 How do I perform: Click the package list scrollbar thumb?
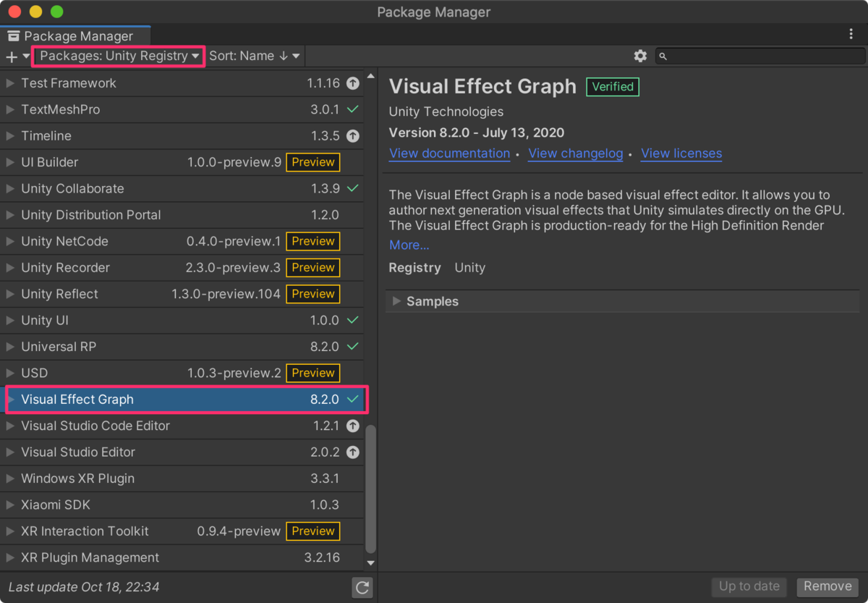(x=371, y=489)
